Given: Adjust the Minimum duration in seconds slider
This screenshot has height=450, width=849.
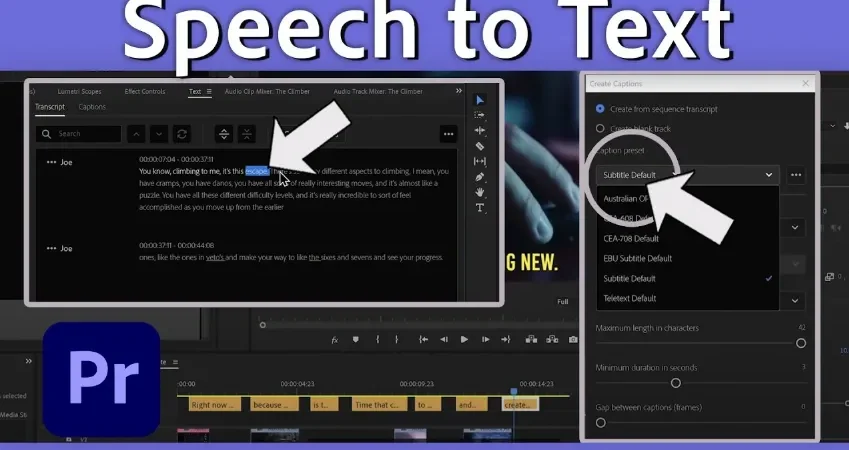Looking at the screenshot, I should tap(676, 383).
